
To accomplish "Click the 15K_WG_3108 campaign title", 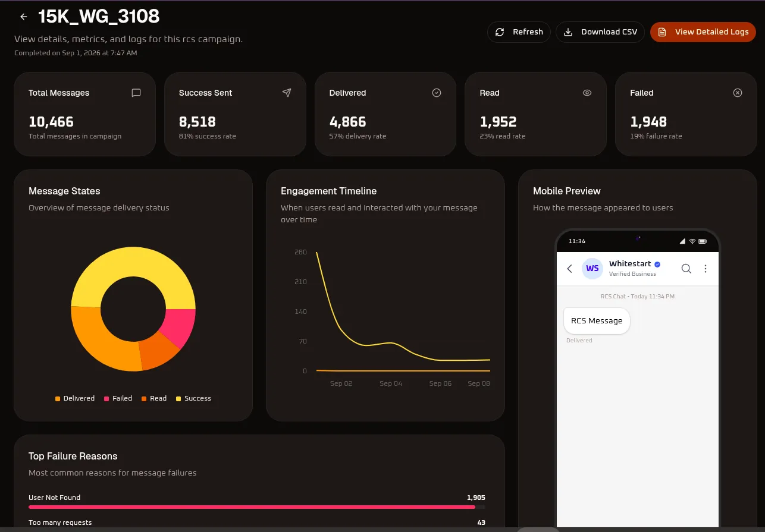I will point(99,16).
